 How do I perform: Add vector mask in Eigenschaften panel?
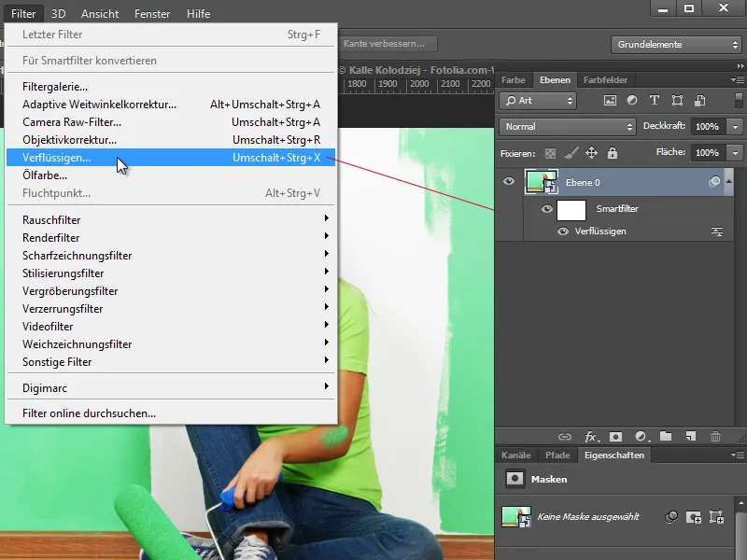pyautogui.click(x=716, y=517)
